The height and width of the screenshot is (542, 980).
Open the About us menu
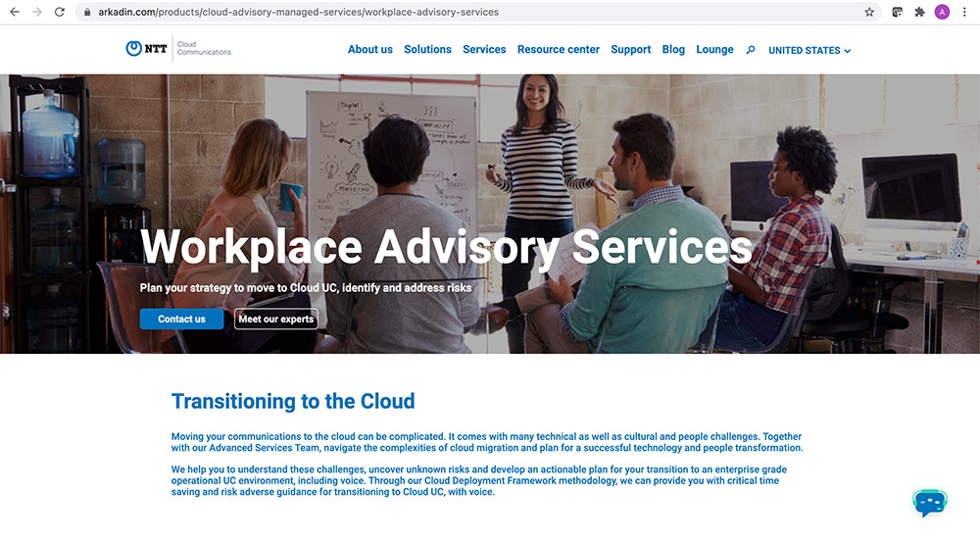(x=369, y=49)
